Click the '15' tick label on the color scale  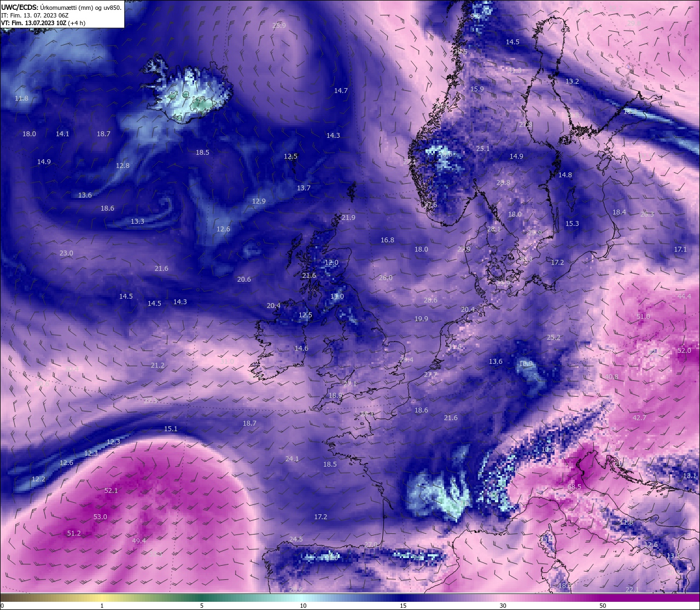pyautogui.click(x=402, y=606)
